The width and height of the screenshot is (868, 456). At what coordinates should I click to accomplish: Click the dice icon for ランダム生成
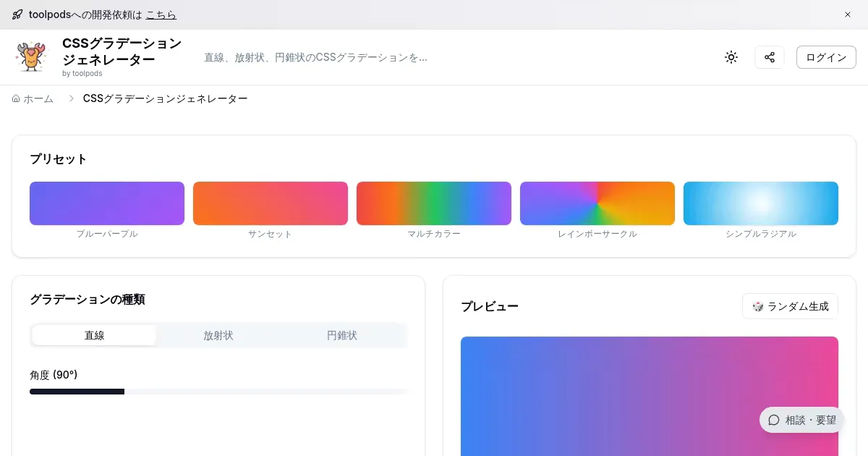757,306
